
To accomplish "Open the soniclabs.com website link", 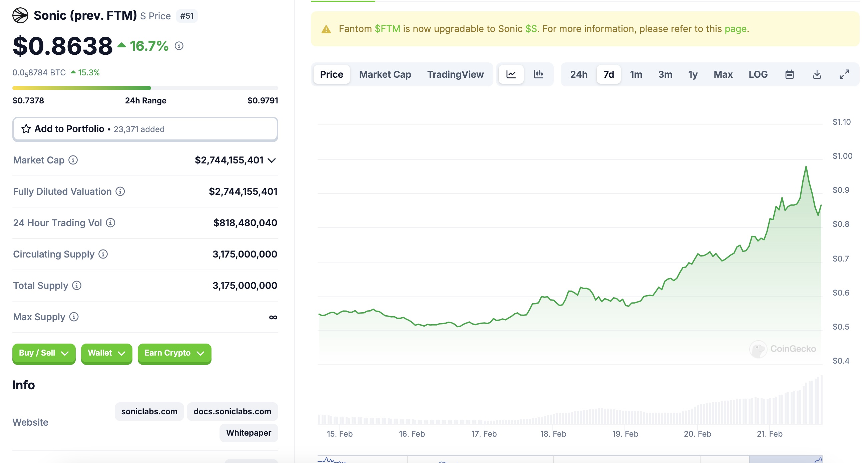I will point(149,411).
